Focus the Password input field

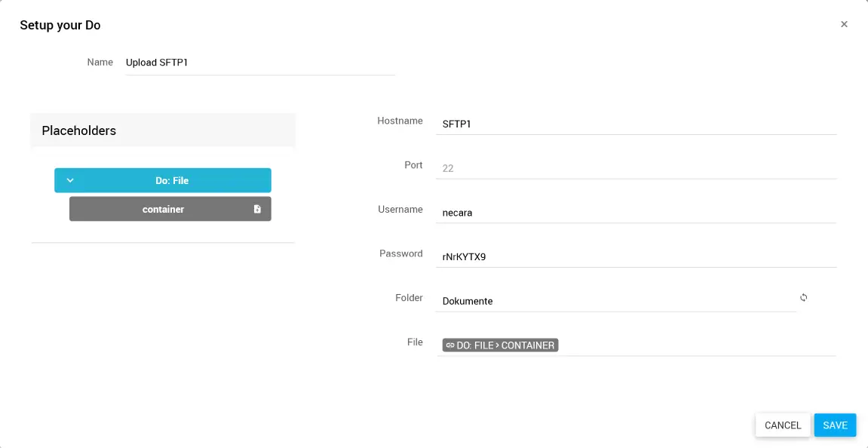(x=636, y=256)
